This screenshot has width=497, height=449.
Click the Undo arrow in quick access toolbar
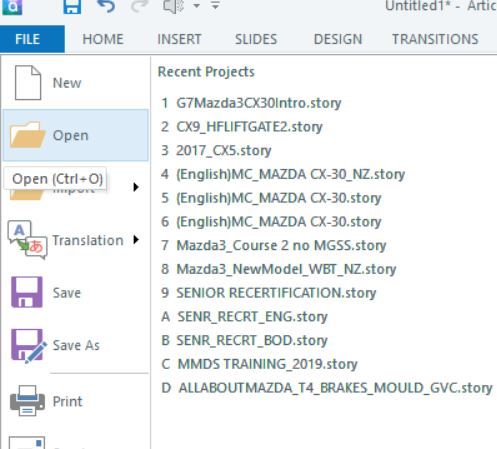[x=106, y=6]
